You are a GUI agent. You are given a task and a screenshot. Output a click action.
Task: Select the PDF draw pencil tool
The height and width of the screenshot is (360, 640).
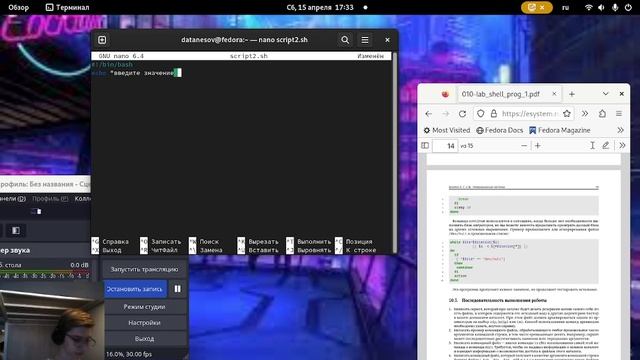coord(606,146)
